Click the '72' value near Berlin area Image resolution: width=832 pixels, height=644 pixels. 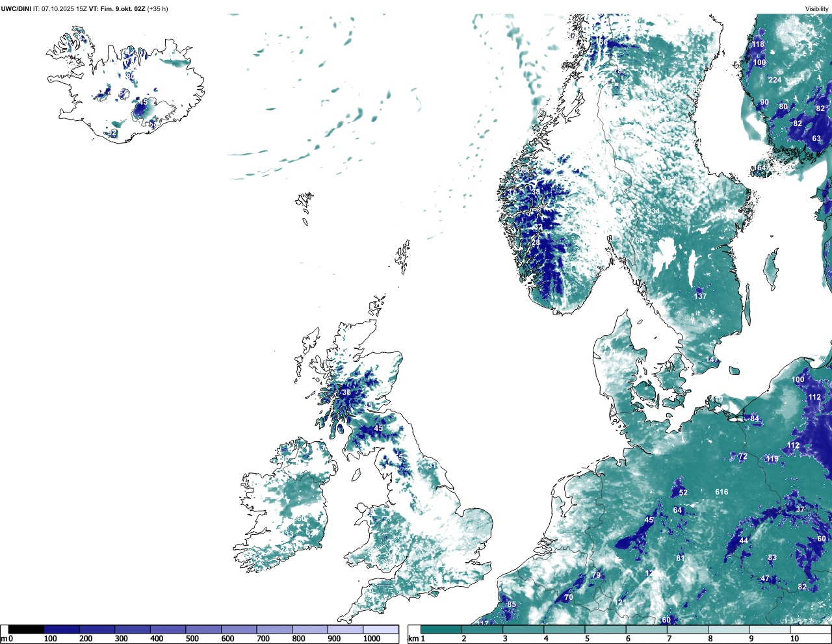click(x=742, y=457)
